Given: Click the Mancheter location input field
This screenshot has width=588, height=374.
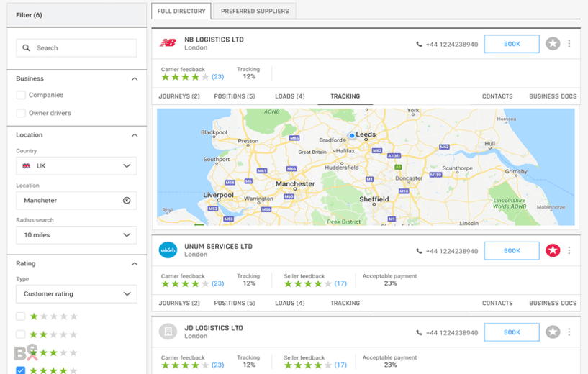Looking at the screenshot, I should click(76, 201).
